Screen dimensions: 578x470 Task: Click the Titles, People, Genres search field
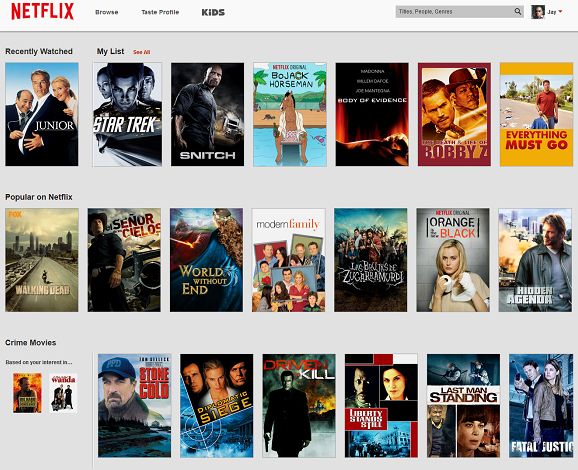(459, 11)
